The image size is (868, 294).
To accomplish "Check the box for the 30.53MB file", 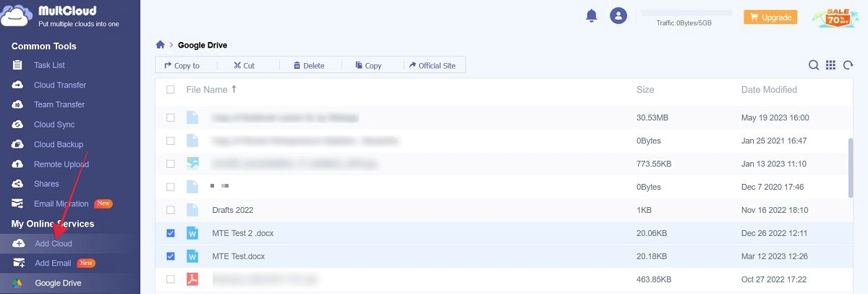I will click(171, 117).
